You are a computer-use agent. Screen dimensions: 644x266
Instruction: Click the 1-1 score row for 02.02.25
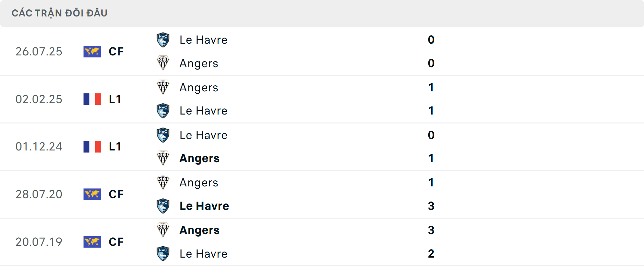[x=431, y=99]
